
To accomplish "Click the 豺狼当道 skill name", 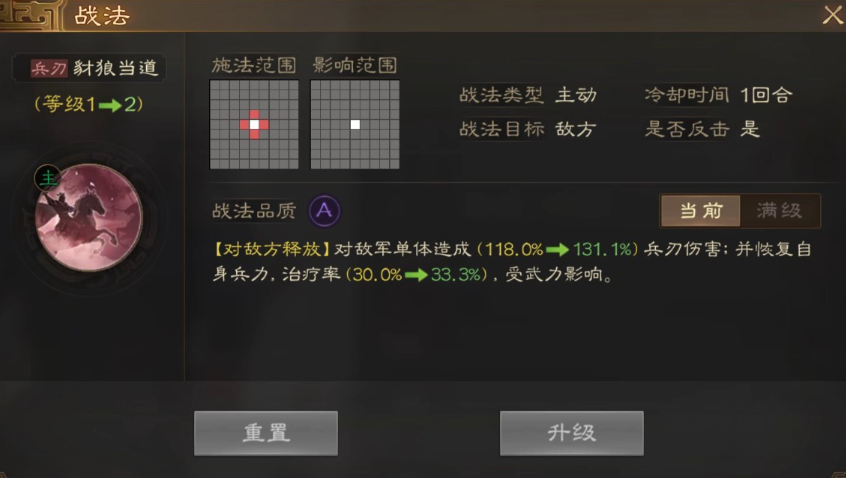I will (115, 68).
